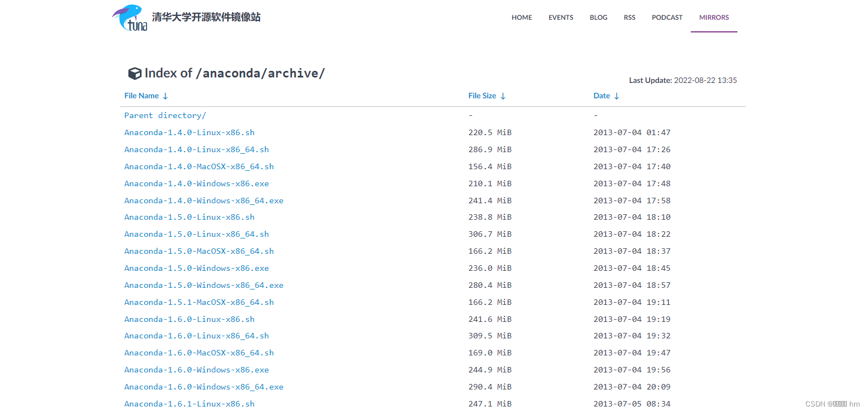Download Anaconda-1.4.0-Linux-x86_64.sh
Image resolution: width=868 pixels, height=412 pixels.
196,149
